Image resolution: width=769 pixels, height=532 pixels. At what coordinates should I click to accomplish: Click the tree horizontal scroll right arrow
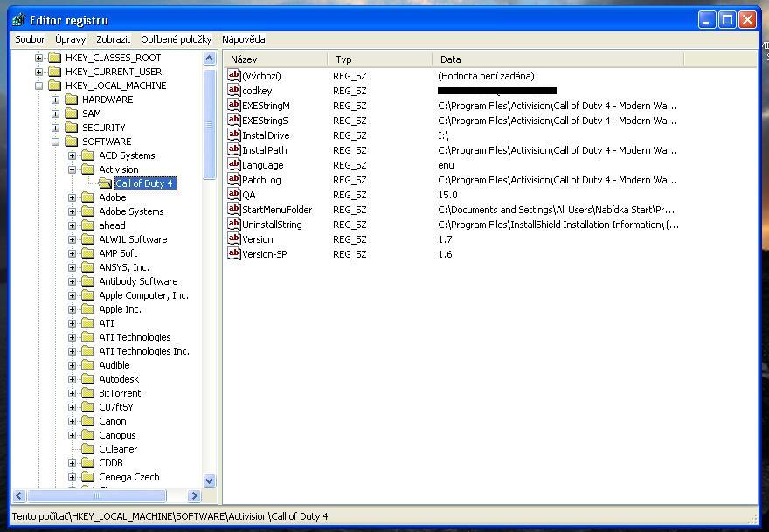coord(194,495)
